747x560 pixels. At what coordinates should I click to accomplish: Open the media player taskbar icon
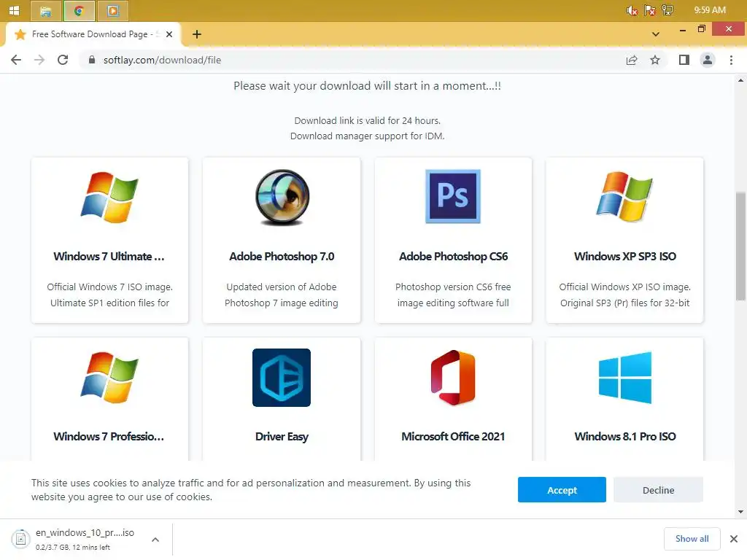point(113,11)
